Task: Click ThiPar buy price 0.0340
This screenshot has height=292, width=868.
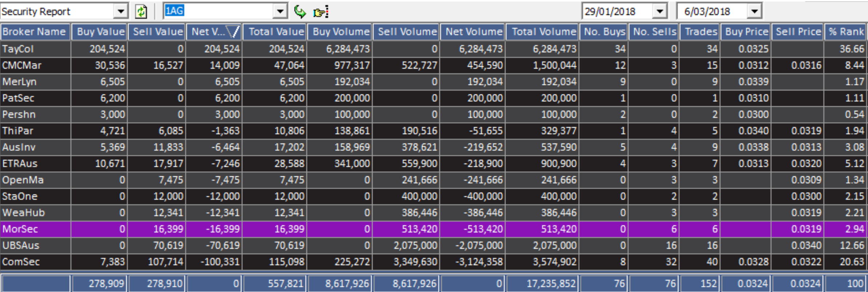Action: 753,131
